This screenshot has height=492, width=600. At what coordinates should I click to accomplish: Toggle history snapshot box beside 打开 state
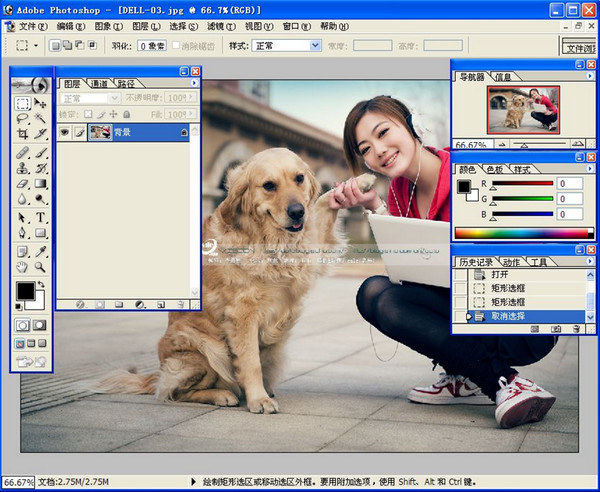tap(460, 274)
